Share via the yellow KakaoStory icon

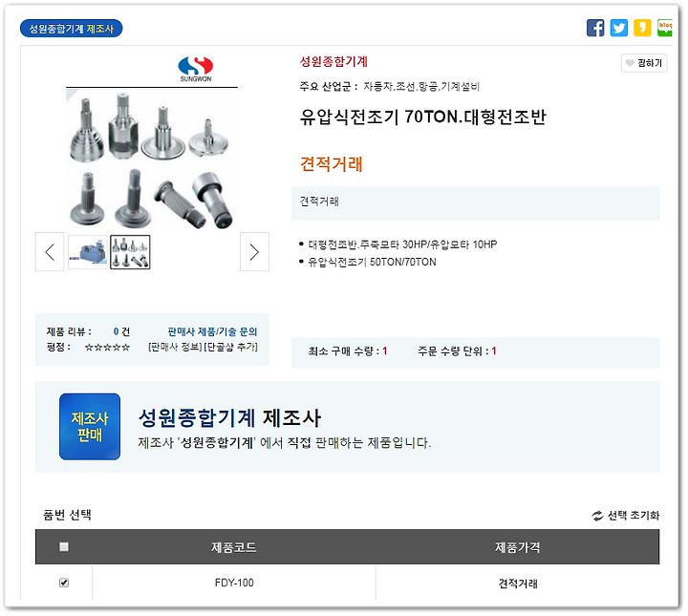[642, 28]
